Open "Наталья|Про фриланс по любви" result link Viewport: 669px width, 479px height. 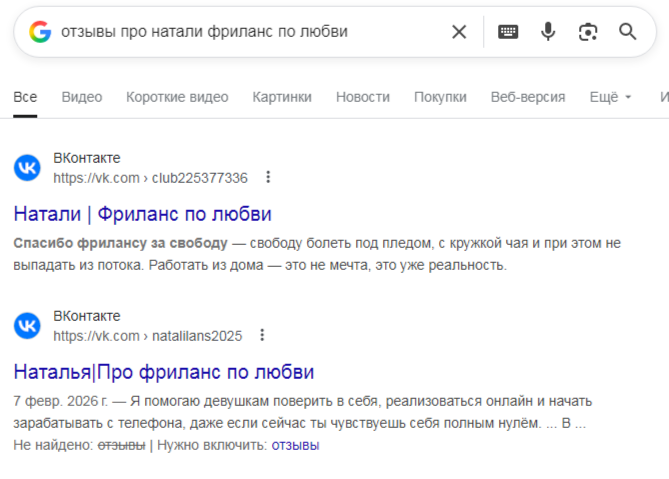164,372
